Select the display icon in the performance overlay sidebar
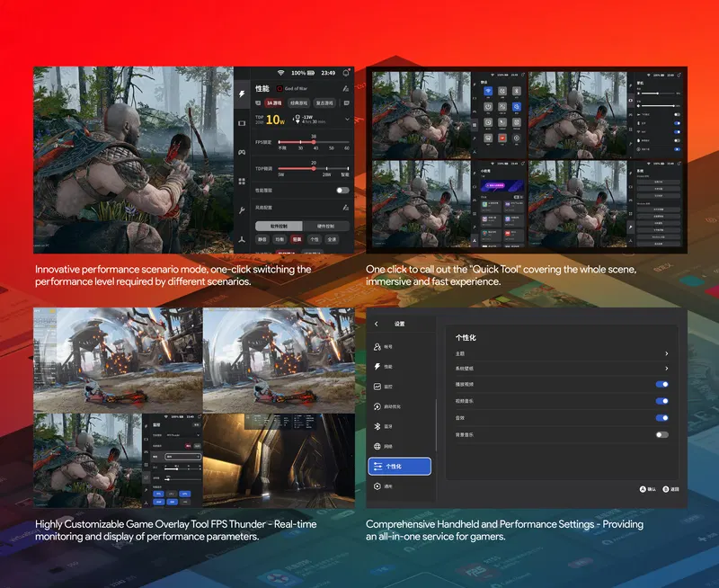 pos(242,123)
